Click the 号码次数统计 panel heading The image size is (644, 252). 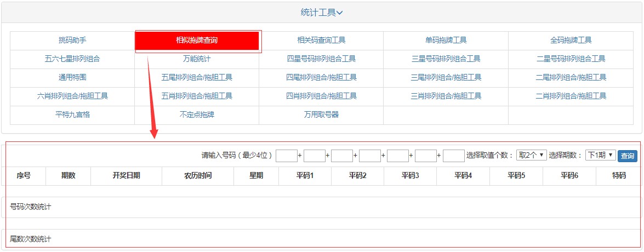tap(30, 207)
